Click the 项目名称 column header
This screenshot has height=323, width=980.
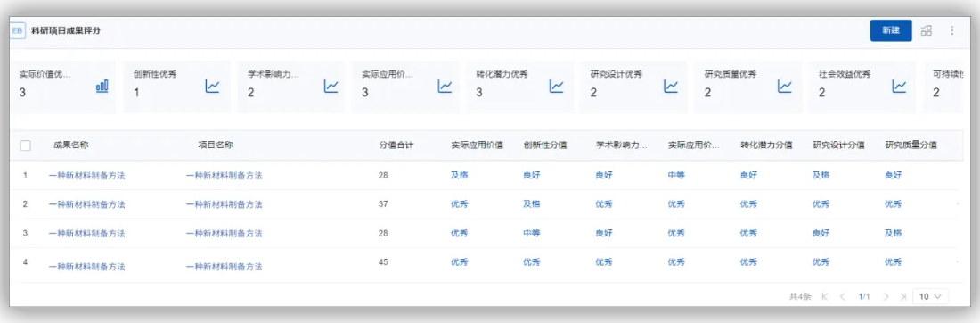216,145
